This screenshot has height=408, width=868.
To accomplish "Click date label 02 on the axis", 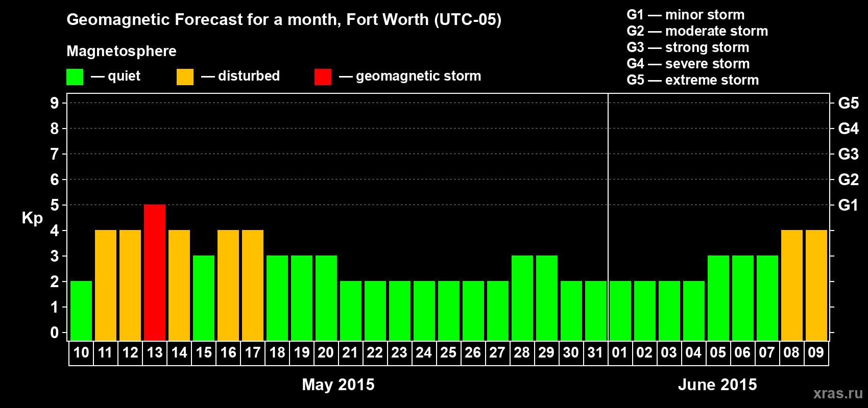I will tap(644, 352).
